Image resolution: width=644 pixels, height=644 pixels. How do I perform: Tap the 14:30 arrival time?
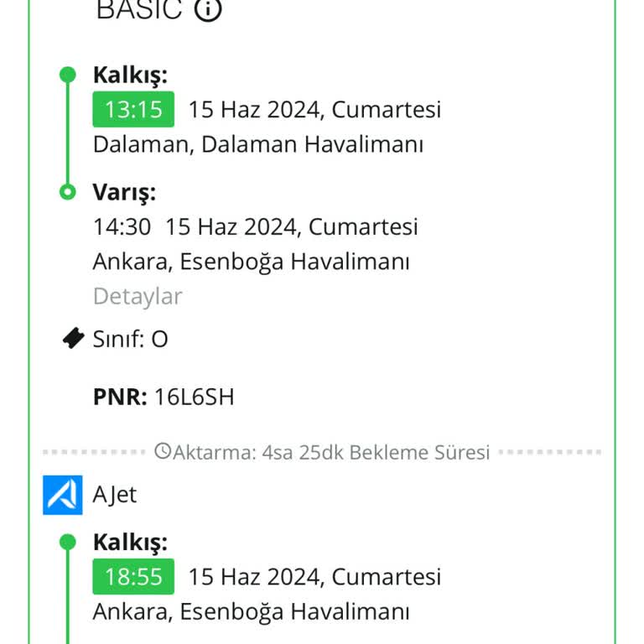pos(122,226)
